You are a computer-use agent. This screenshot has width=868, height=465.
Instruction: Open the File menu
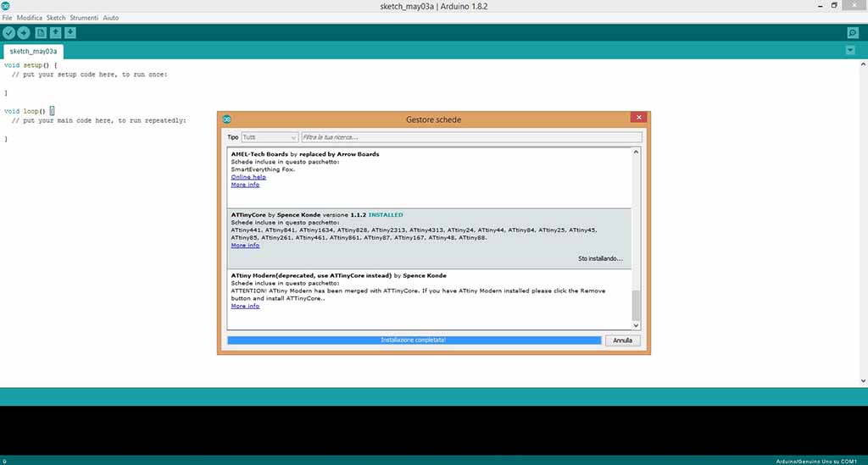[x=7, y=18]
